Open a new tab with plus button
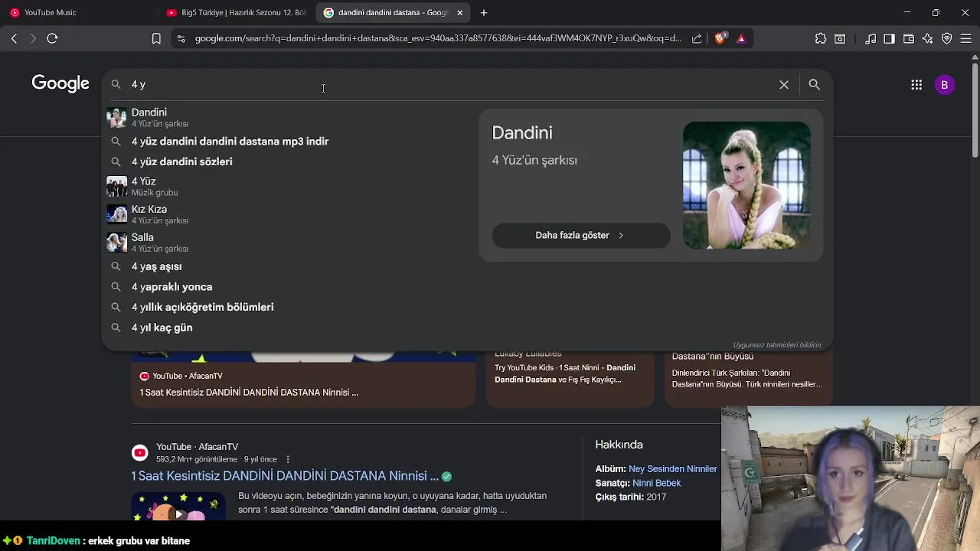 (x=484, y=12)
